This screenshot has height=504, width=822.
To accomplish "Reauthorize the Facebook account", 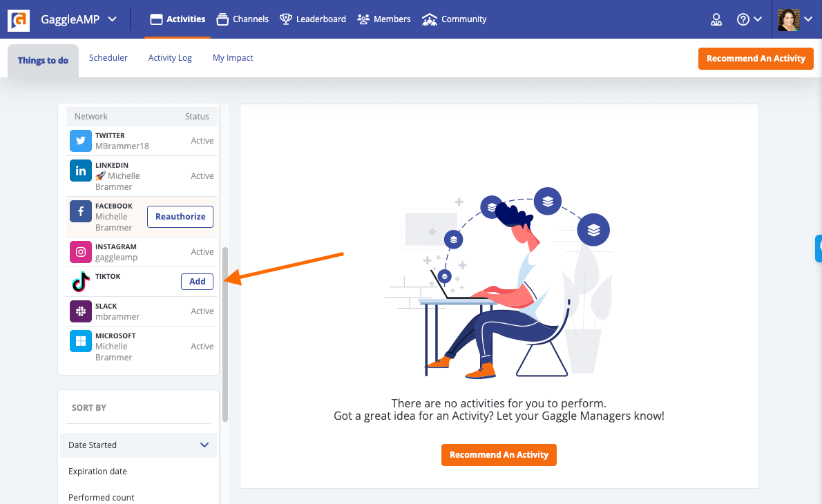I will pos(180,216).
